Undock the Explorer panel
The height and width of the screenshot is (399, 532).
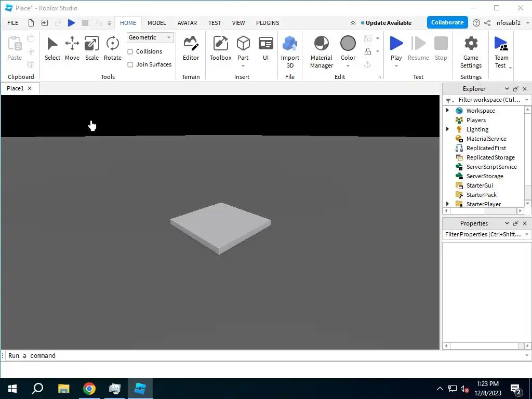[x=516, y=89]
